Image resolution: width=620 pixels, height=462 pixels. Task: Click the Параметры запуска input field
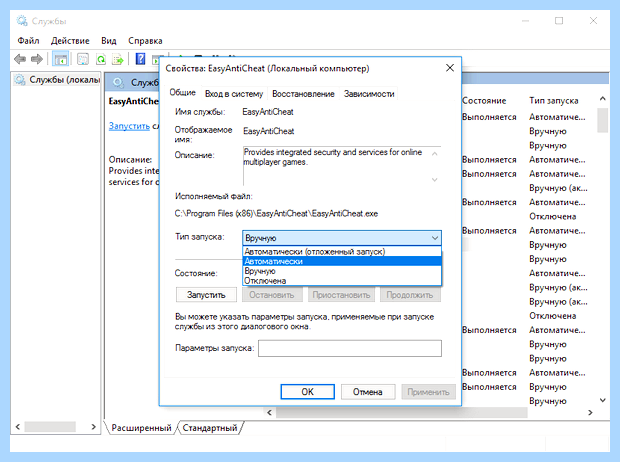point(350,348)
